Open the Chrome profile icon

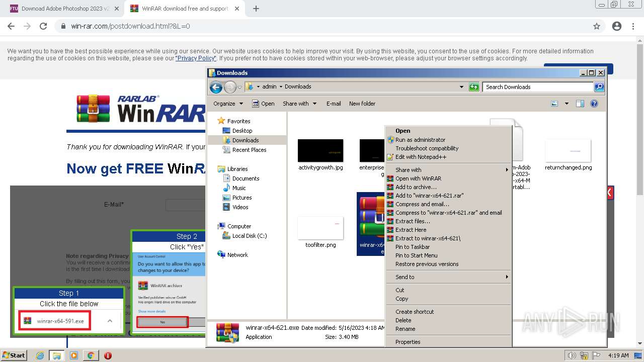pos(617,26)
